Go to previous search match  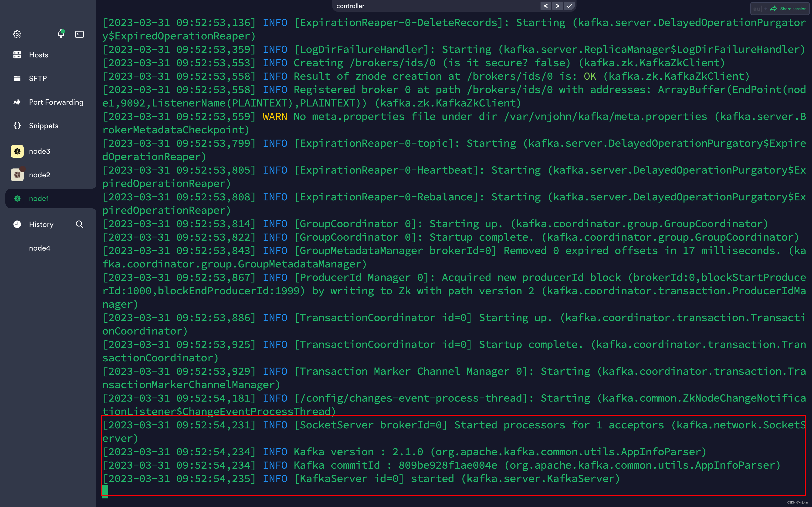(x=546, y=6)
